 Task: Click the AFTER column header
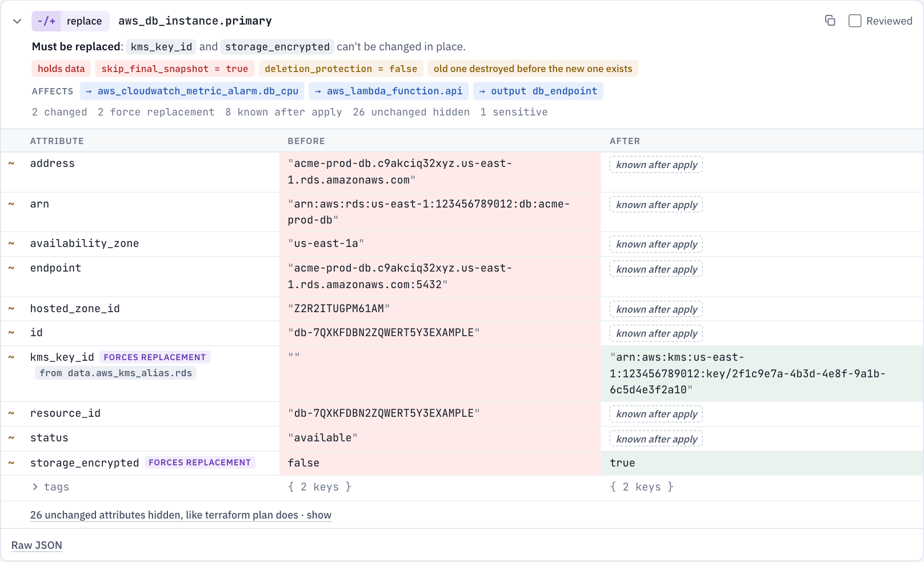pyautogui.click(x=625, y=141)
